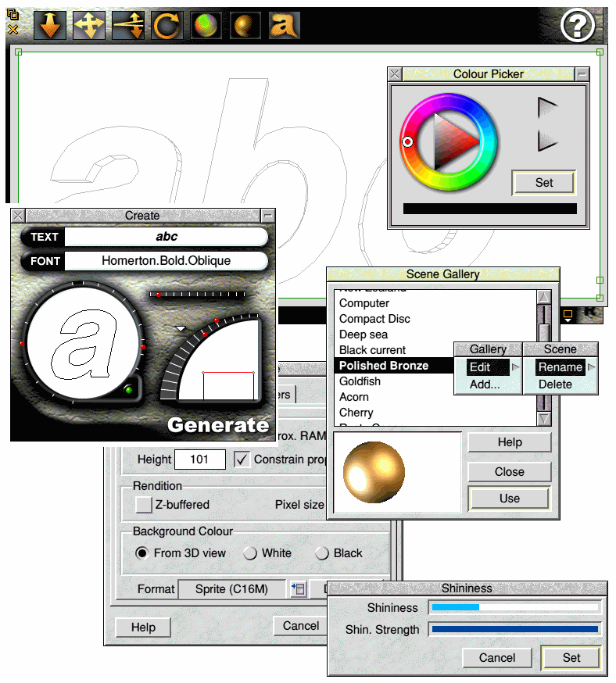Open the letter 'a' text tool
Viewport: 616px width, 683px height.
click(284, 25)
